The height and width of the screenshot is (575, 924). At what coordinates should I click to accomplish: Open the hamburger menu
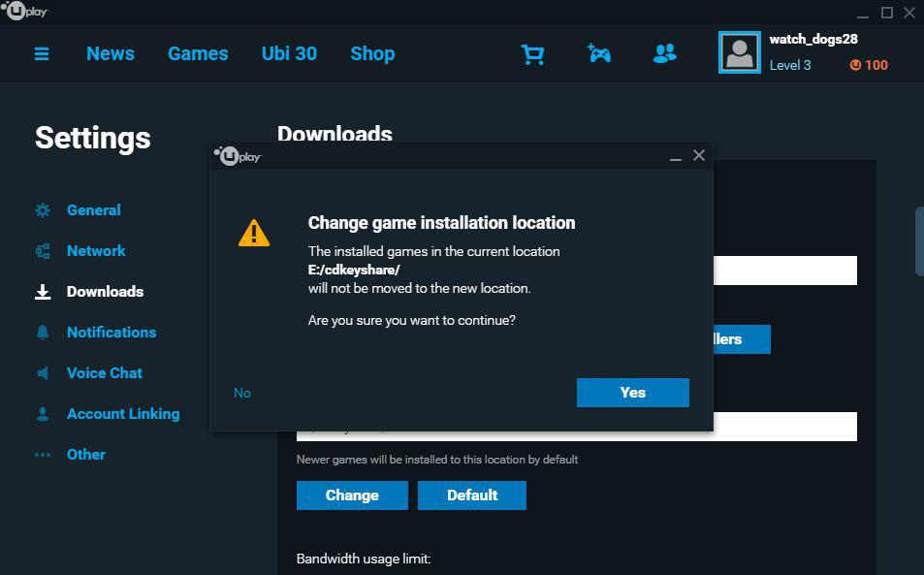pos(41,54)
